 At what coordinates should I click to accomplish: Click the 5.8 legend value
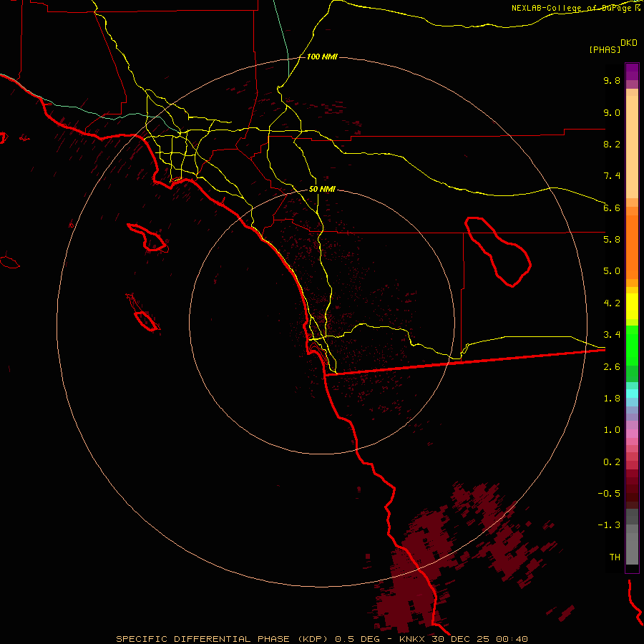tap(612, 240)
